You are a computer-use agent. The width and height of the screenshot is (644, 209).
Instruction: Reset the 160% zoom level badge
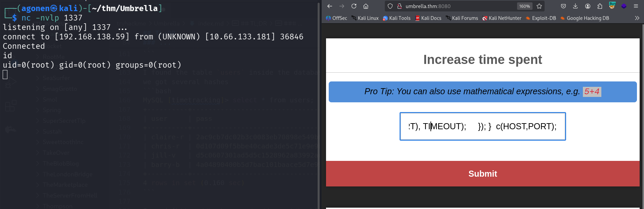(524, 6)
